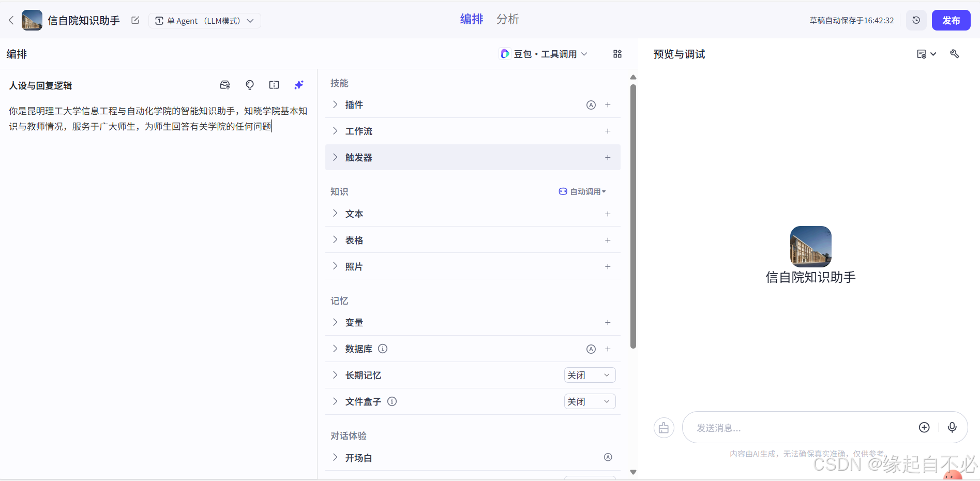Image resolution: width=980 pixels, height=481 pixels.
Task: Expand the 插件 section
Action: pos(335,104)
